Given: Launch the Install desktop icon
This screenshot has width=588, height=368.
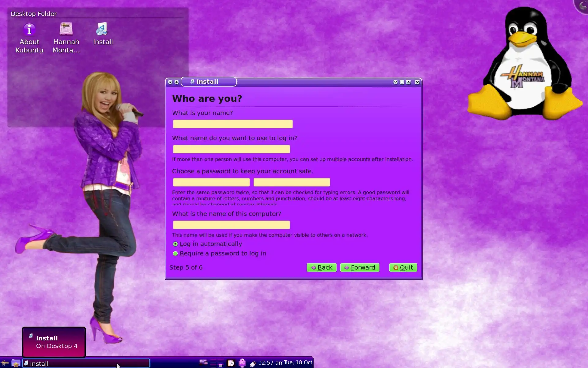Looking at the screenshot, I should click(x=102, y=29).
